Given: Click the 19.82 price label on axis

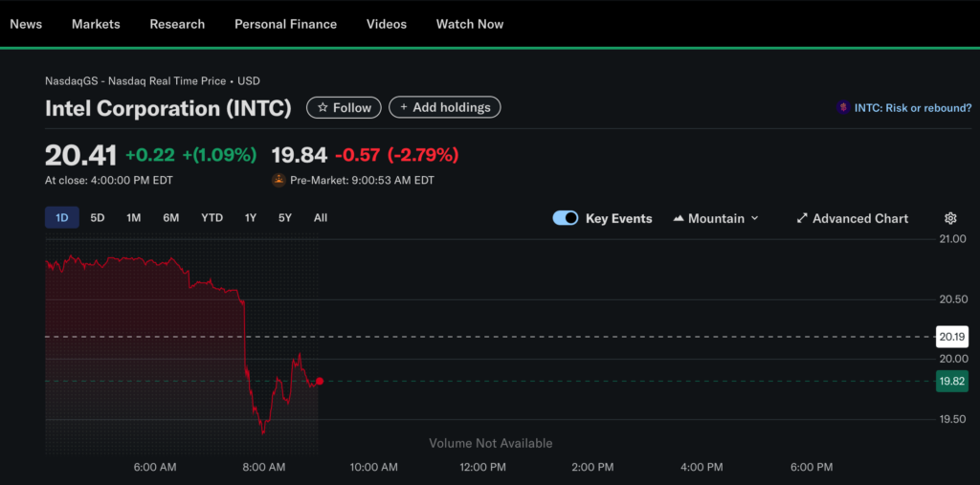Looking at the screenshot, I should (x=951, y=381).
